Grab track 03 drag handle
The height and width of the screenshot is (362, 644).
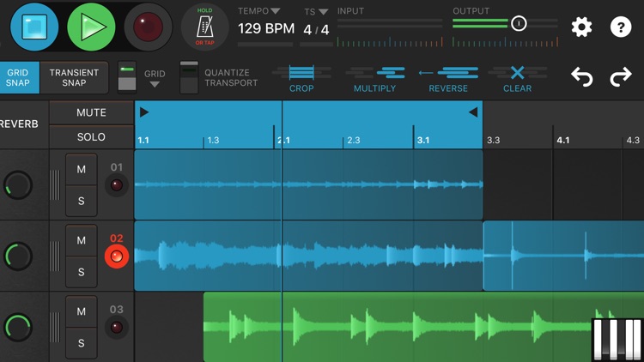point(55,327)
